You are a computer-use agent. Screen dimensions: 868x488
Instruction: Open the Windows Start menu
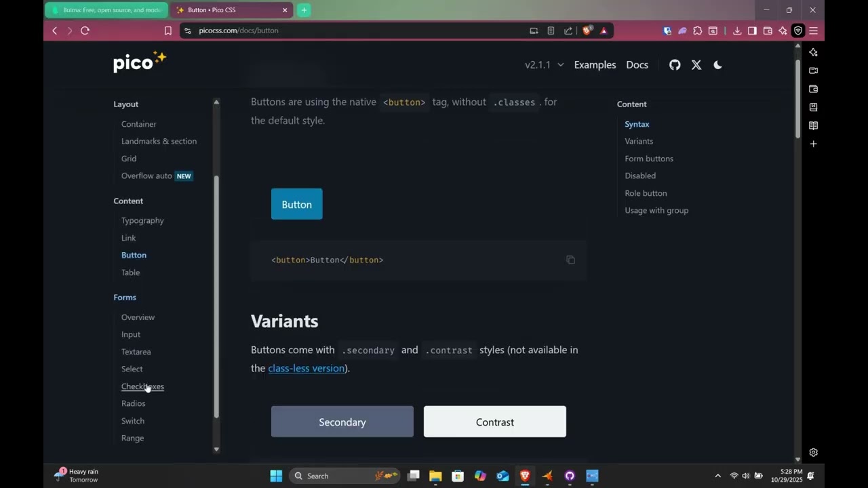(276, 476)
